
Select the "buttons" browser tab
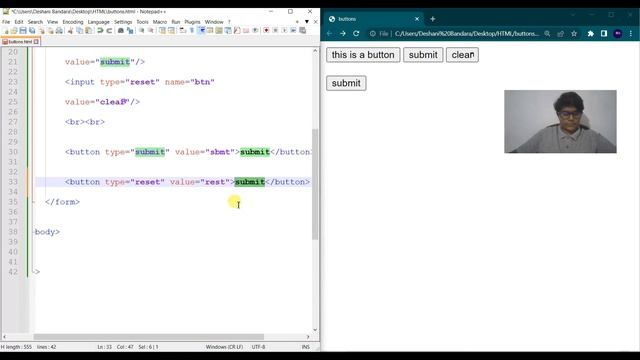pyautogui.click(x=373, y=19)
